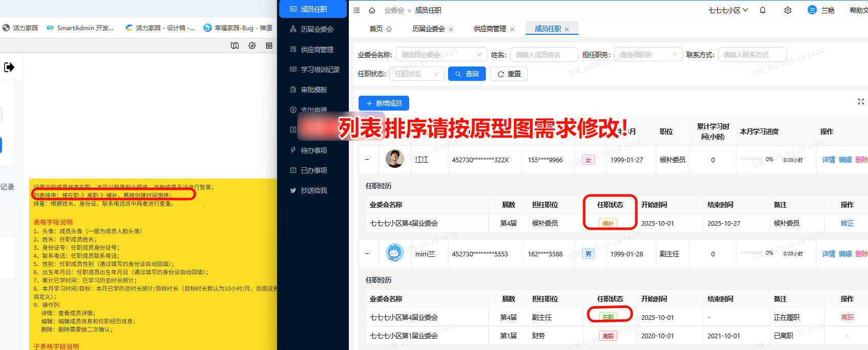Close the 供应商管理 tab with its X
This screenshot has height=350, width=868.
pyautogui.click(x=513, y=29)
